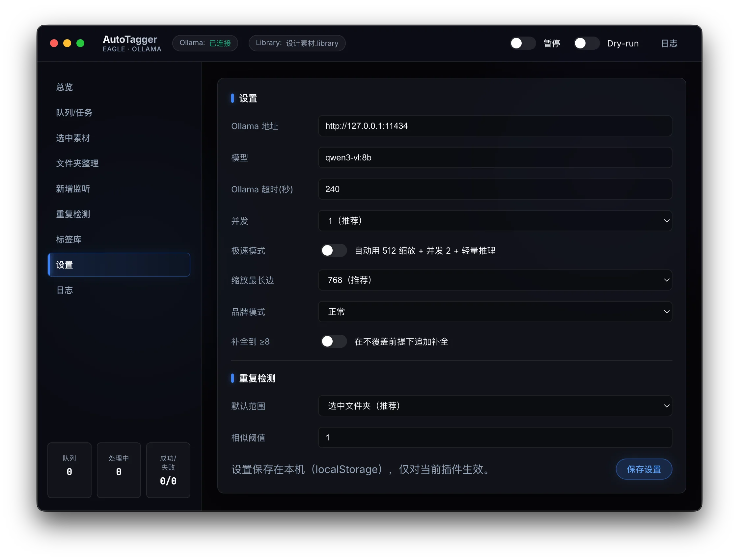Go to 总览 in the sidebar
The height and width of the screenshot is (560, 739).
65,87
